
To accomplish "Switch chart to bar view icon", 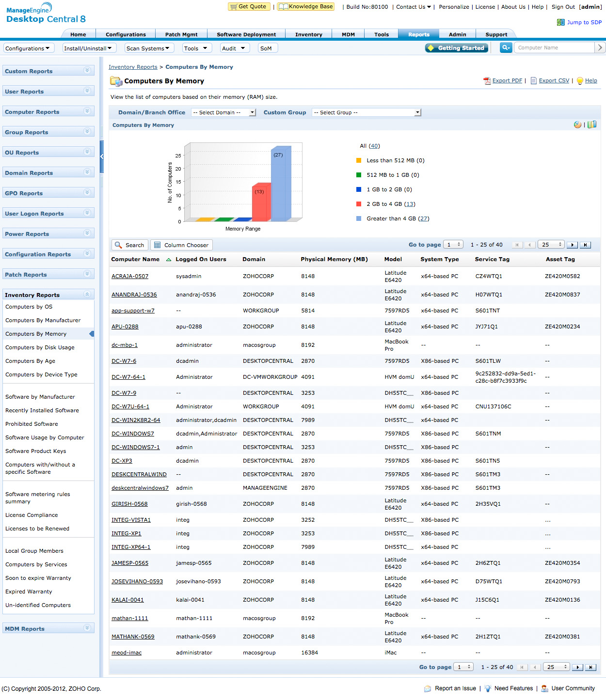I will coord(592,125).
